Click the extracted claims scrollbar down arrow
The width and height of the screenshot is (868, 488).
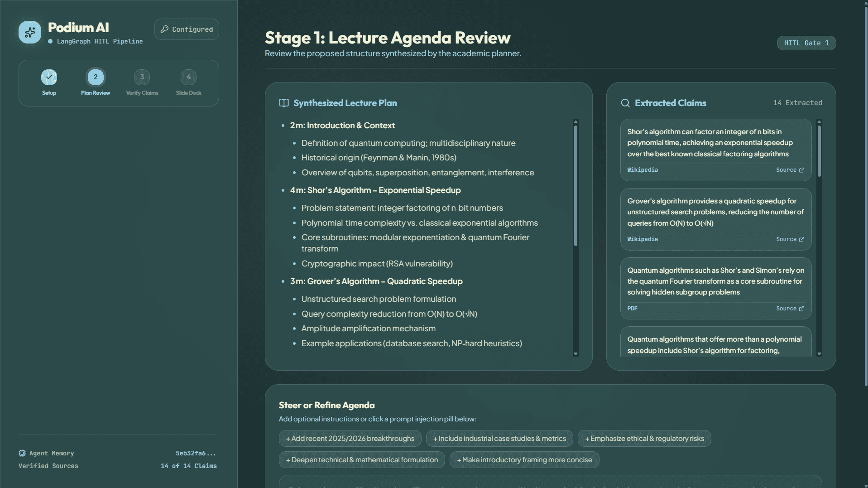tap(819, 354)
